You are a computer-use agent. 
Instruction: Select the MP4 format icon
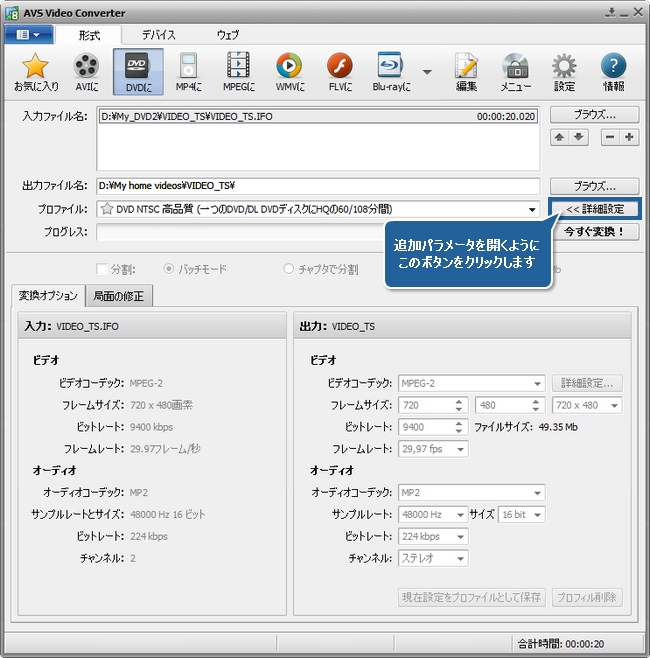pos(188,72)
